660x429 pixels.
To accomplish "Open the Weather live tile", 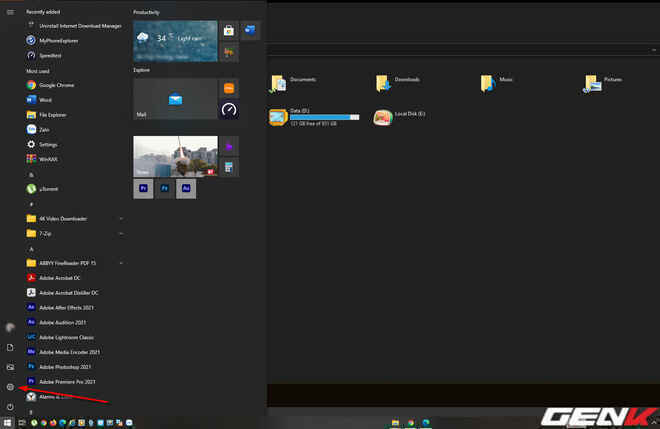I will click(175, 41).
